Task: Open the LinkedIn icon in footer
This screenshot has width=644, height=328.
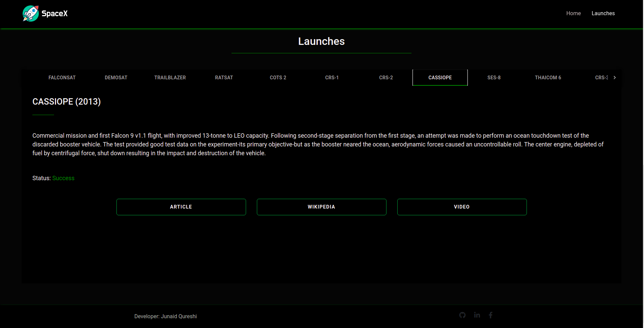Action: 477,315
